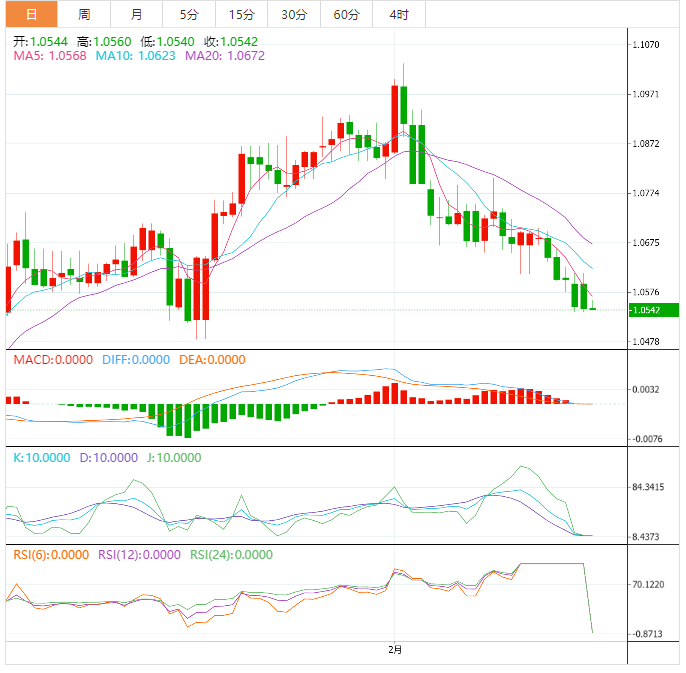
Task: Switch to the 周 weekly tab
Action: click(84, 14)
